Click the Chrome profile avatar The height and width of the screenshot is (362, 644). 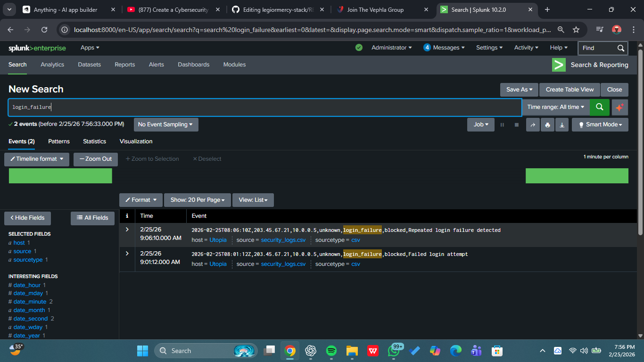617,30
